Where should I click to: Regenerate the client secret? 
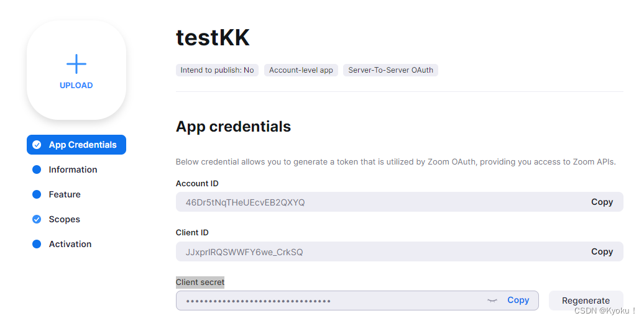point(586,301)
